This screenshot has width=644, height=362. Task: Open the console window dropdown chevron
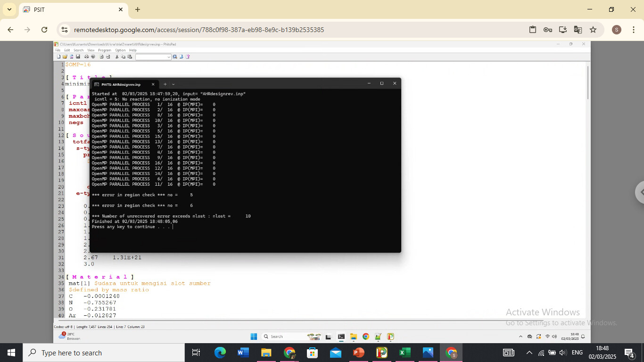pyautogui.click(x=173, y=84)
